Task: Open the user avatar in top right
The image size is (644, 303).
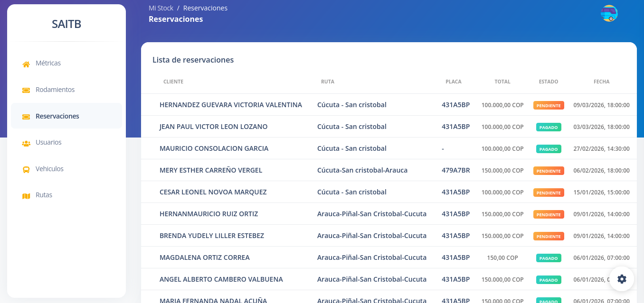Action: [x=609, y=13]
